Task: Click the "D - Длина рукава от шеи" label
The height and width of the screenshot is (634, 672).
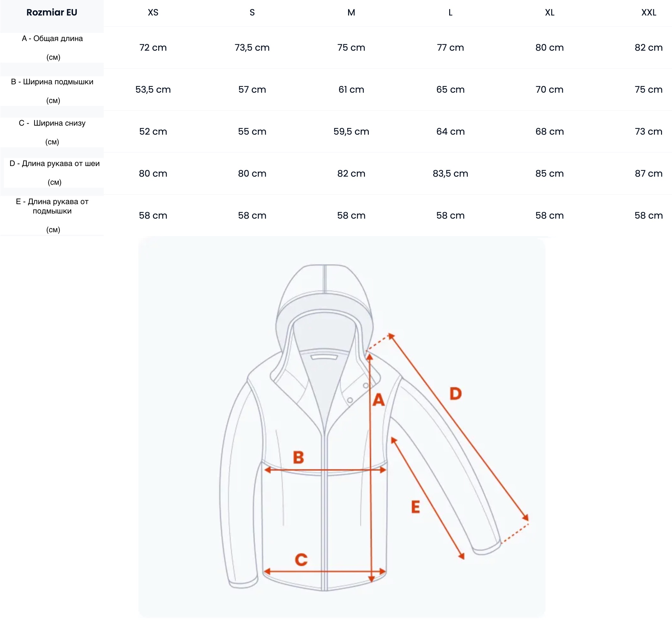Action: tap(55, 164)
